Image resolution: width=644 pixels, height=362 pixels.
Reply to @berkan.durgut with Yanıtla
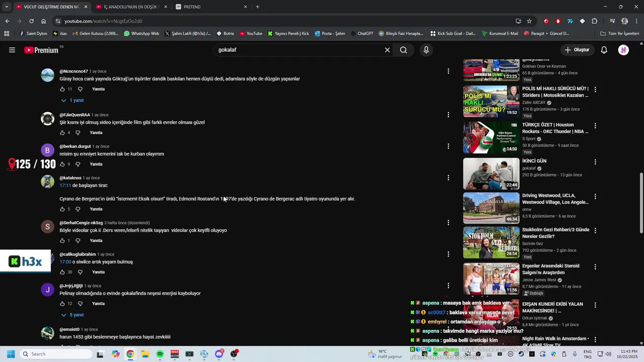(96, 164)
